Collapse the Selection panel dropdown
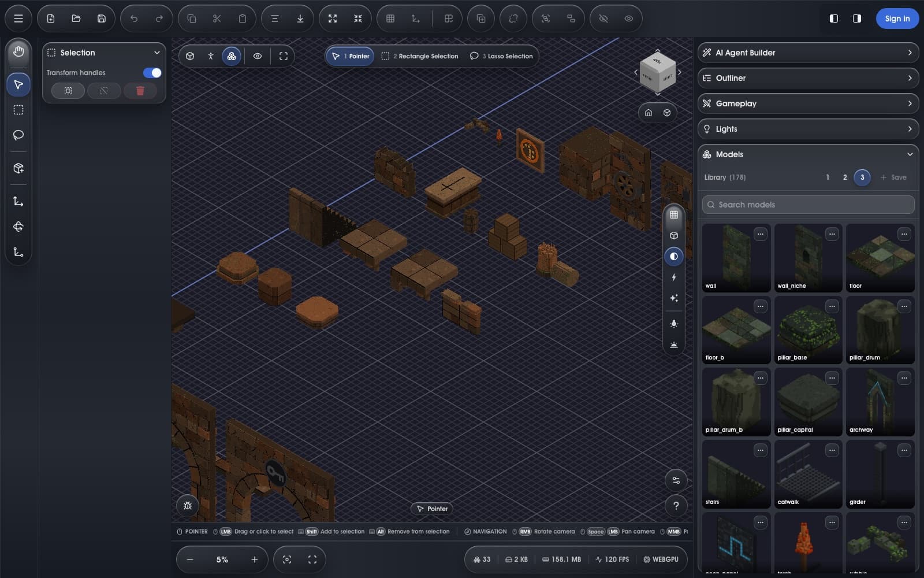Viewport: 924px width, 578px height. click(157, 53)
